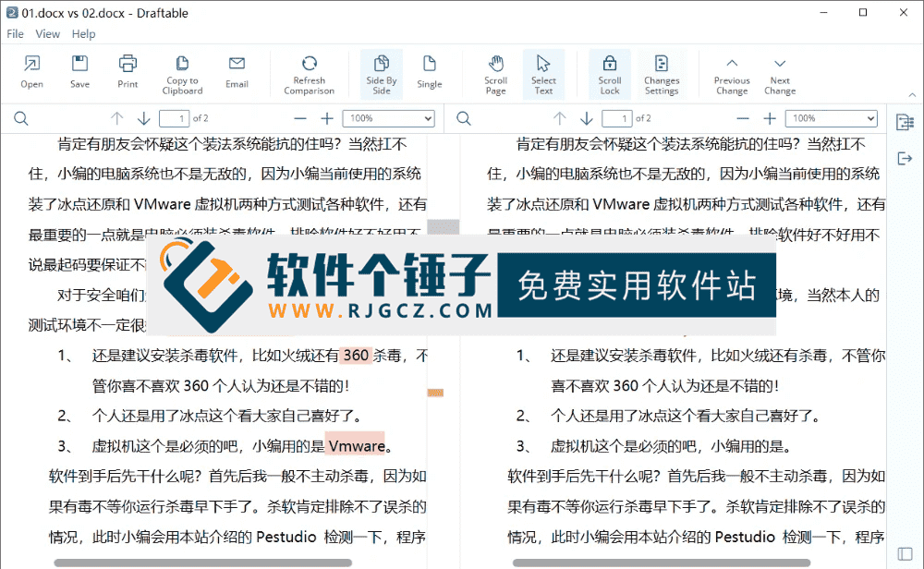Open the View menu

(x=47, y=33)
